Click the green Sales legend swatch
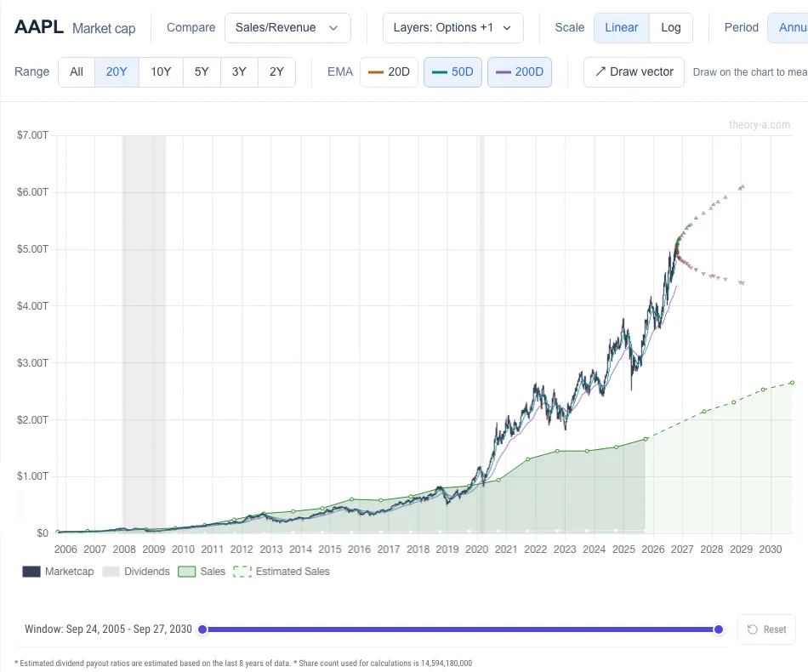The width and height of the screenshot is (808, 672). click(x=186, y=572)
